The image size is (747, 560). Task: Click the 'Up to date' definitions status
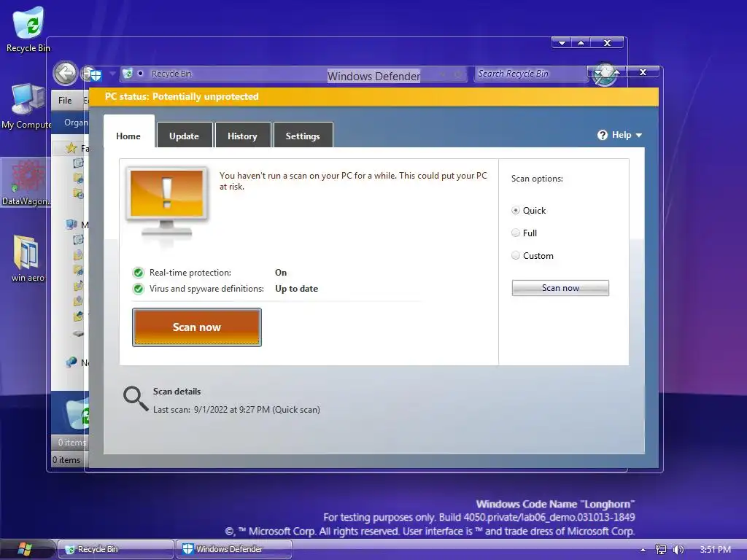(x=296, y=289)
